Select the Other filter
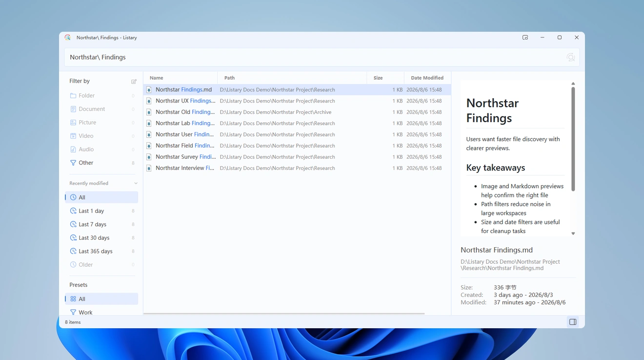This screenshot has height=360, width=644. click(101, 163)
